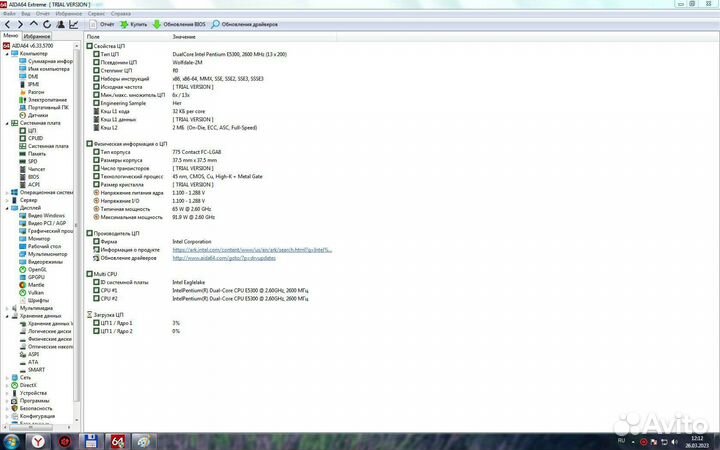Collapse the Компьютер tree node
720x450 pixels.
[x=7, y=54]
